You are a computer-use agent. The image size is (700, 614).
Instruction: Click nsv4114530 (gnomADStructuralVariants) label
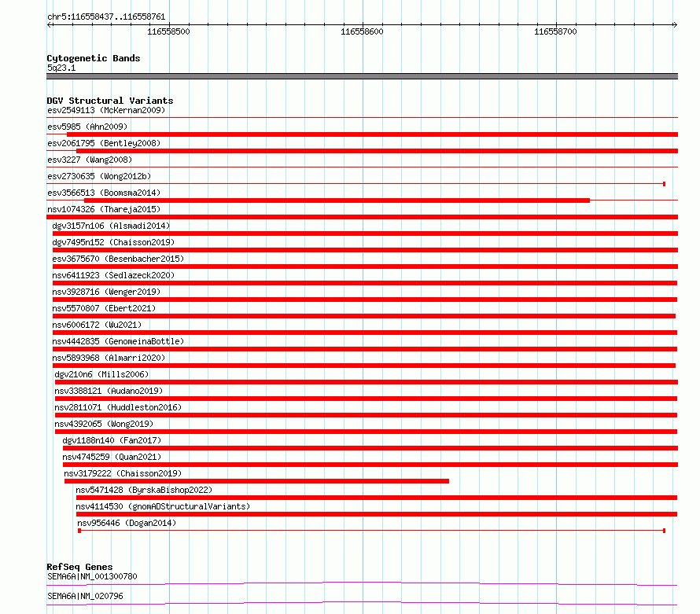click(163, 506)
